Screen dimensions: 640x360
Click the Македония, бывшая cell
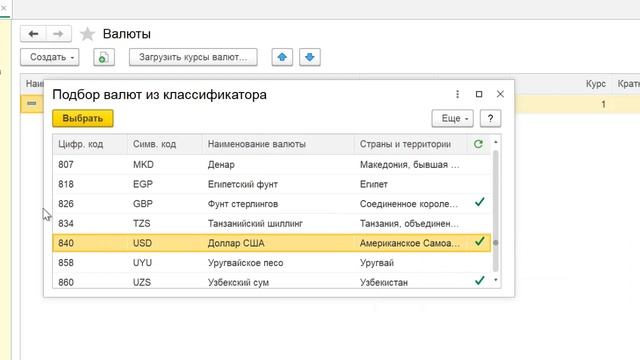(x=409, y=164)
